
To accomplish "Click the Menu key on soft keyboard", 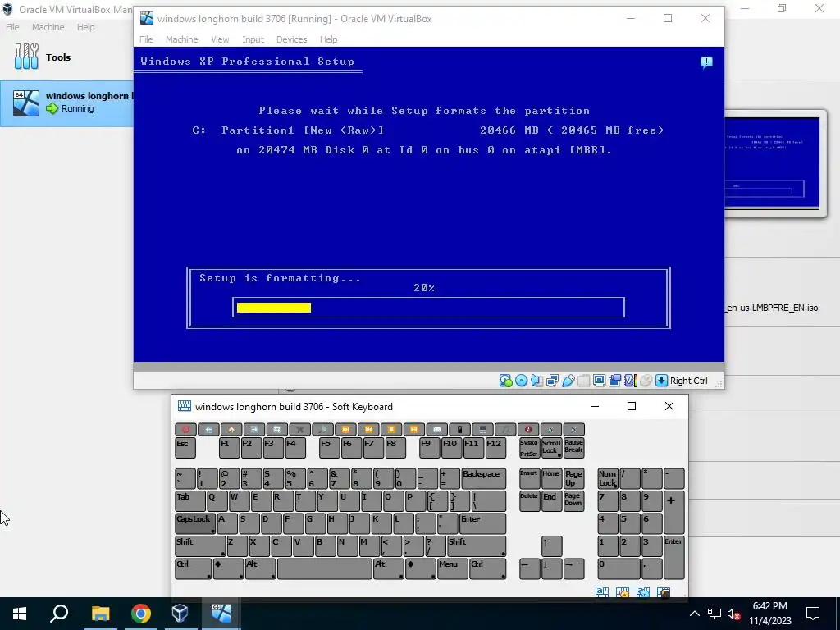I will click(452, 568).
